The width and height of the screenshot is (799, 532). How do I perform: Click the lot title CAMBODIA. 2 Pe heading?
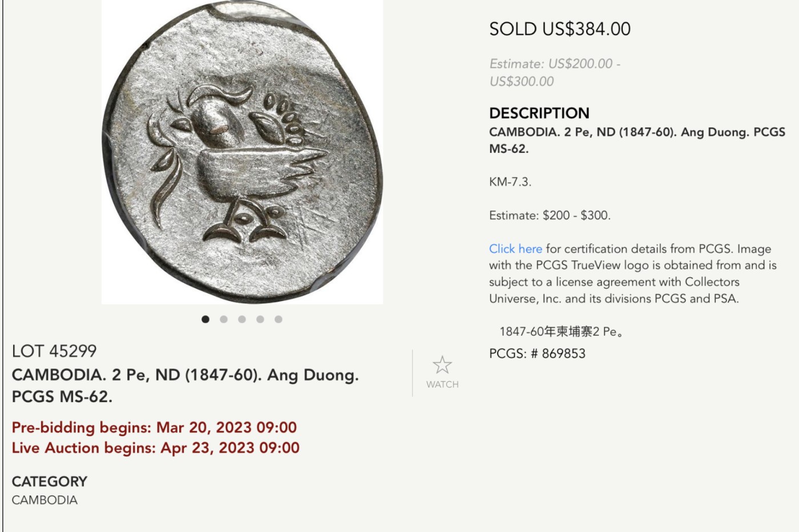[185, 385]
